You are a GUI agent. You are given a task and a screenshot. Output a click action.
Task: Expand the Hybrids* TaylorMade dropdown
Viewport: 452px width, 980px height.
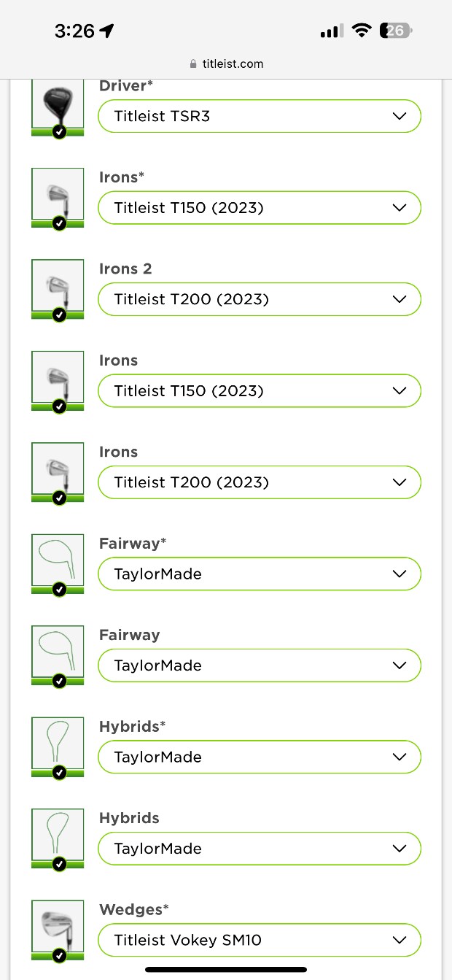[260, 757]
